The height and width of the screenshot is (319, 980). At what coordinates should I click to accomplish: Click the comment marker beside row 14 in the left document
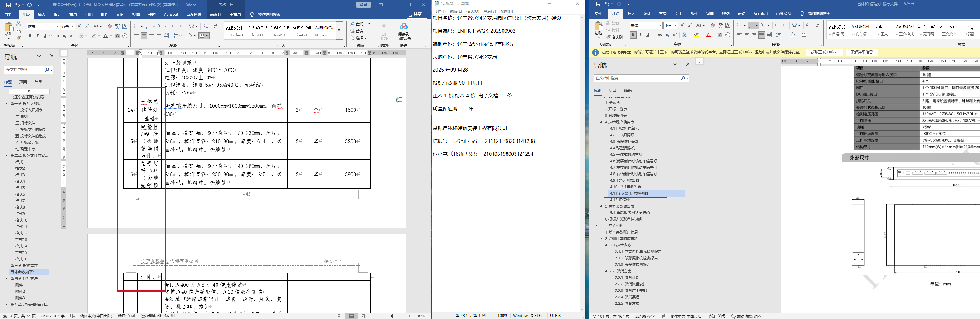point(399,100)
